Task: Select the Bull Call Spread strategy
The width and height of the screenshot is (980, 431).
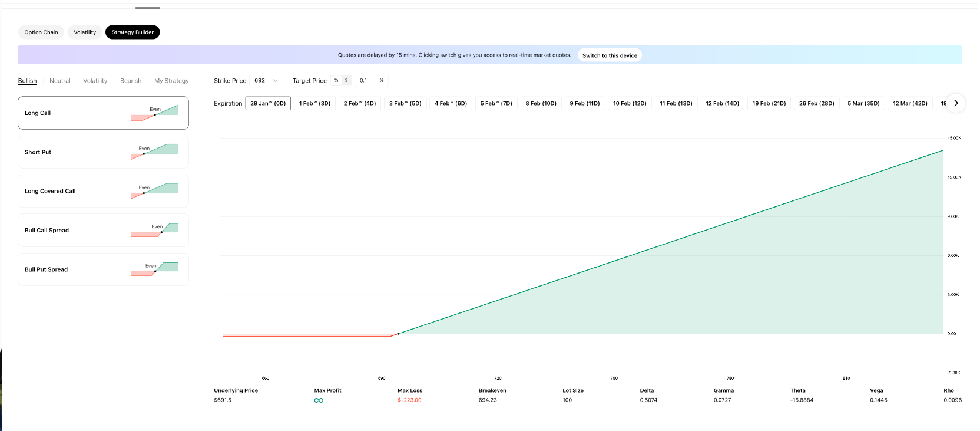Action: [103, 231]
